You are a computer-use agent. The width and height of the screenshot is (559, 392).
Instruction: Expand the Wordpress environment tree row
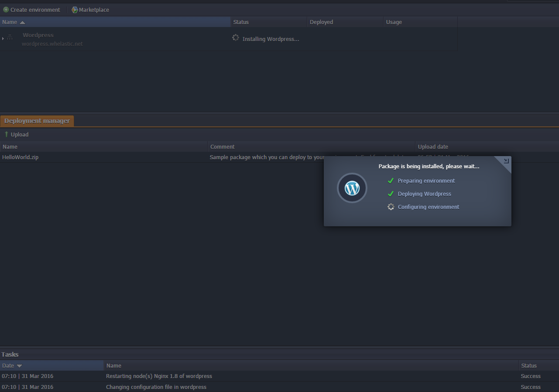pos(3,38)
